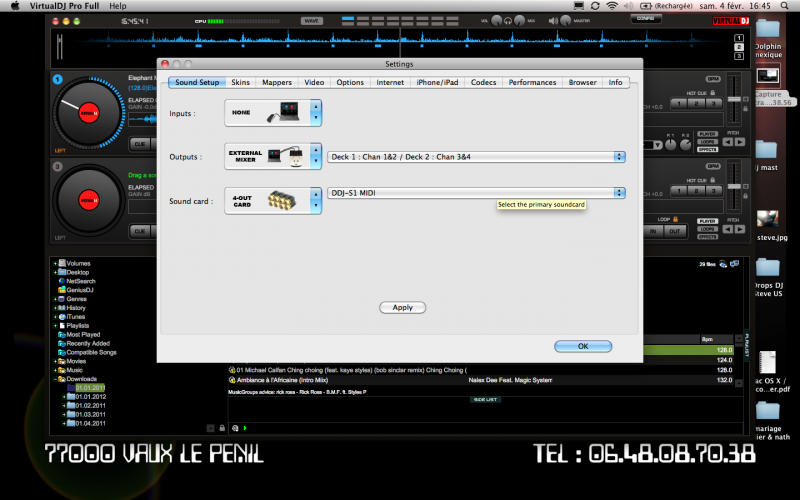
Task: Confirm settings with the OK button
Action: pos(582,346)
